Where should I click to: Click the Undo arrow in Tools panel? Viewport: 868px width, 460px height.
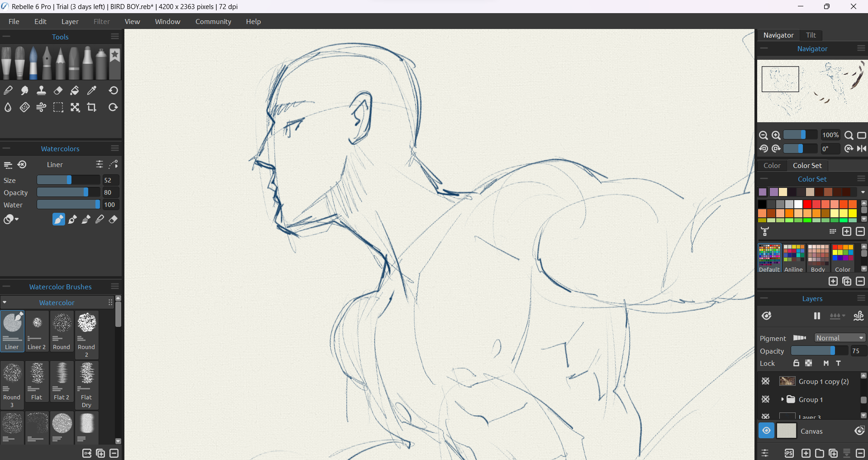tap(113, 91)
